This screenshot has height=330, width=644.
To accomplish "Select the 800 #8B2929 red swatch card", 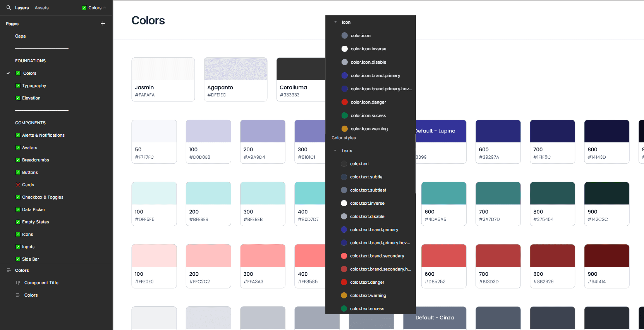I will click(552, 266).
